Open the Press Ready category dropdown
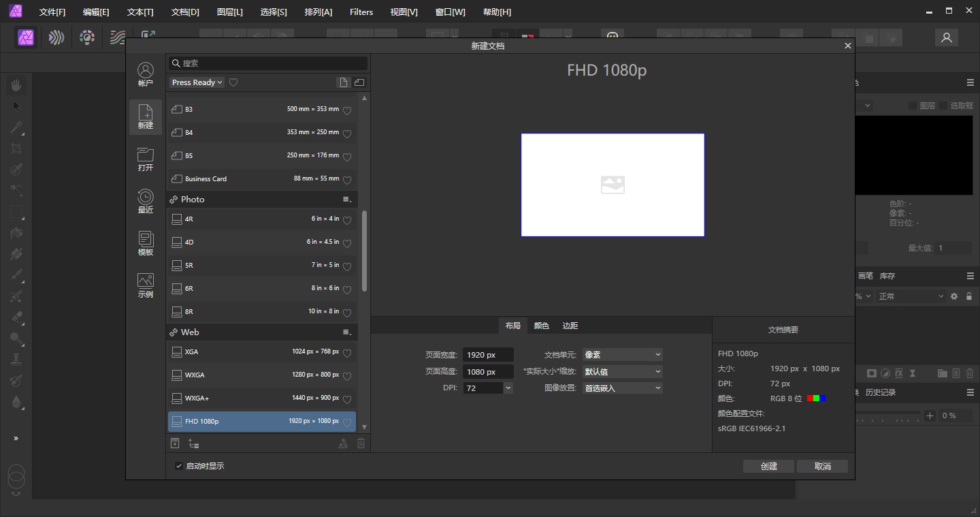 click(197, 82)
